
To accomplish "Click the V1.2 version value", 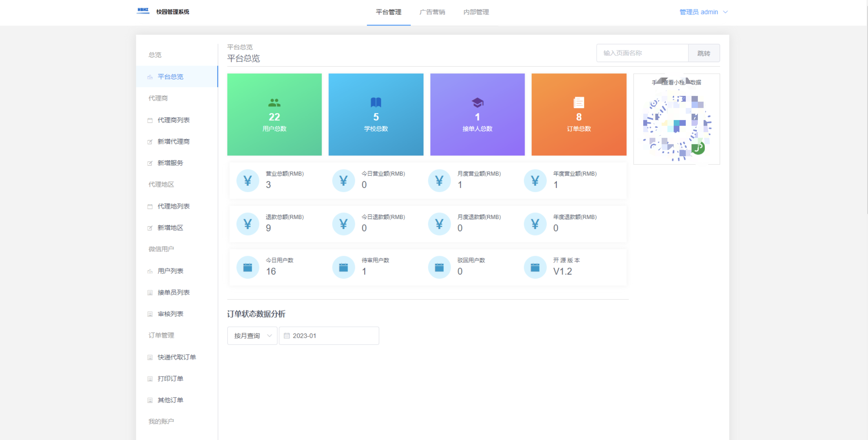I will point(562,271).
